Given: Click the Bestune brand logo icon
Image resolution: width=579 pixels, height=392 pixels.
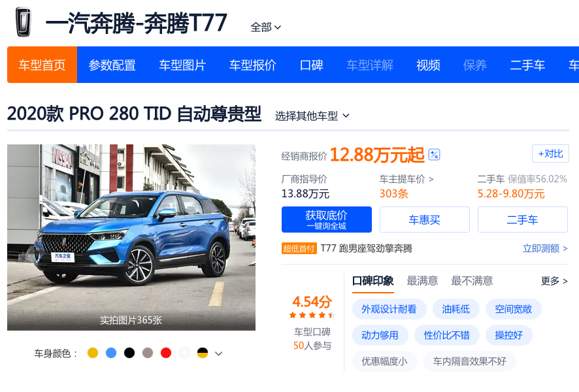Looking at the screenshot, I should 23,22.
